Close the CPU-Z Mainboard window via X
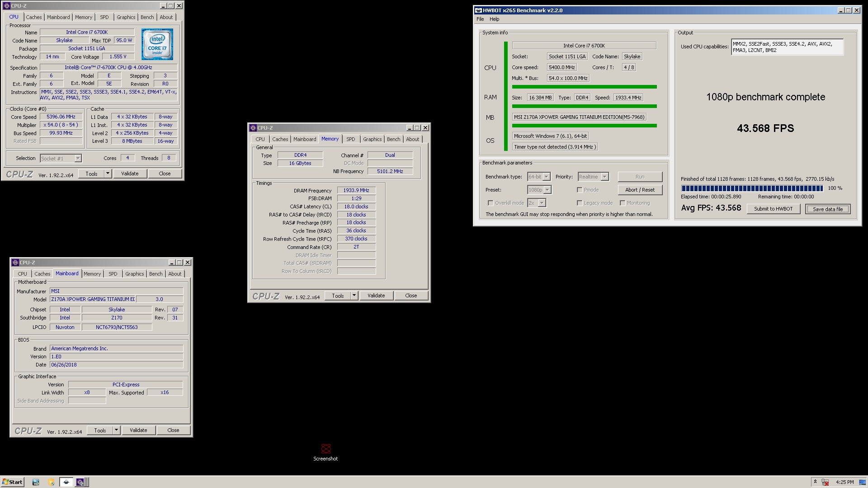Image resolution: width=868 pixels, height=488 pixels. tap(188, 263)
